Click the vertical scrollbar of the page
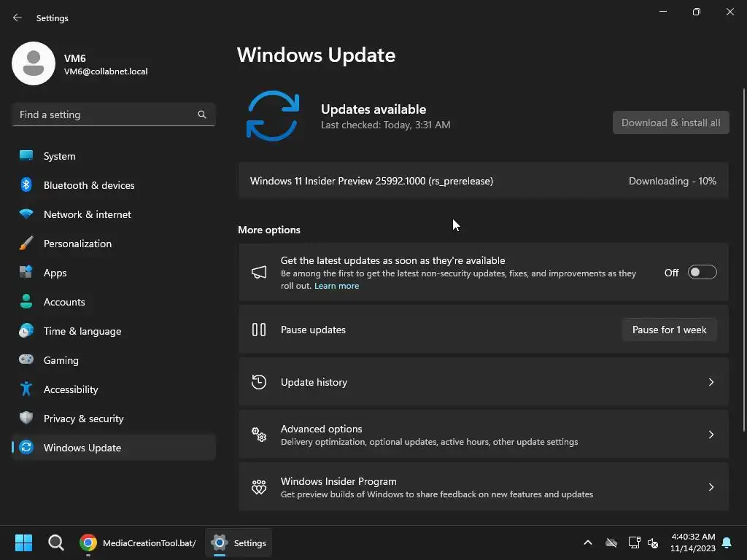The height and width of the screenshot is (560, 747). pos(743,260)
